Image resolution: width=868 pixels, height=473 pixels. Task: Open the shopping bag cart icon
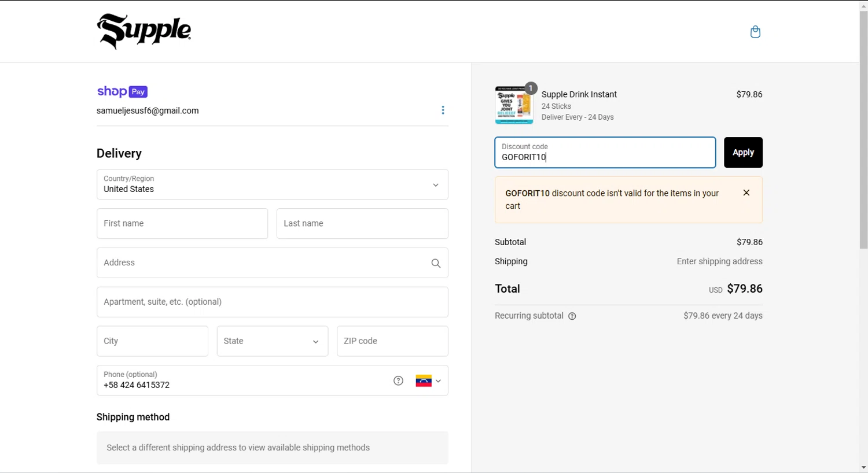click(755, 32)
